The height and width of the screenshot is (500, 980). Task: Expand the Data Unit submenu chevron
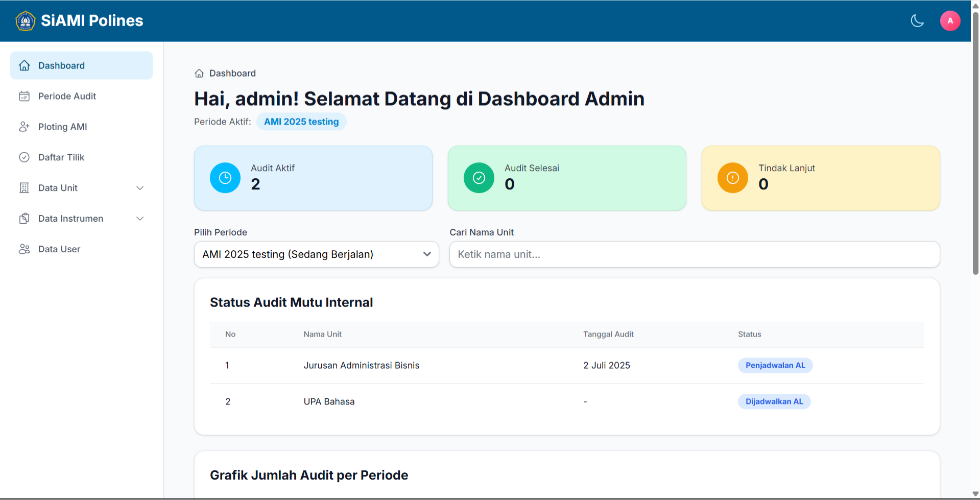click(140, 188)
